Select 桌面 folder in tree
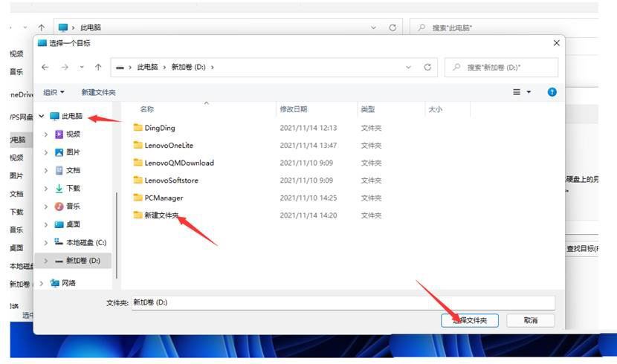This screenshot has width=617, height=364. tap(73, 224)
